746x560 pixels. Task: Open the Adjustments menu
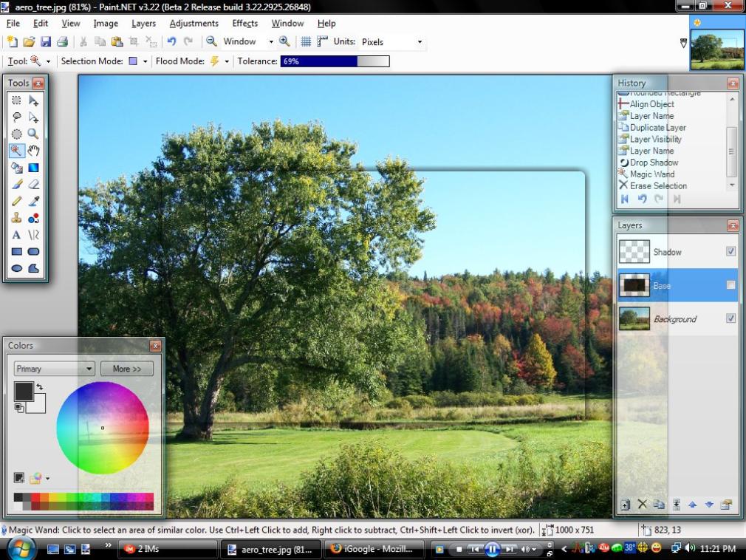point(194,24)
